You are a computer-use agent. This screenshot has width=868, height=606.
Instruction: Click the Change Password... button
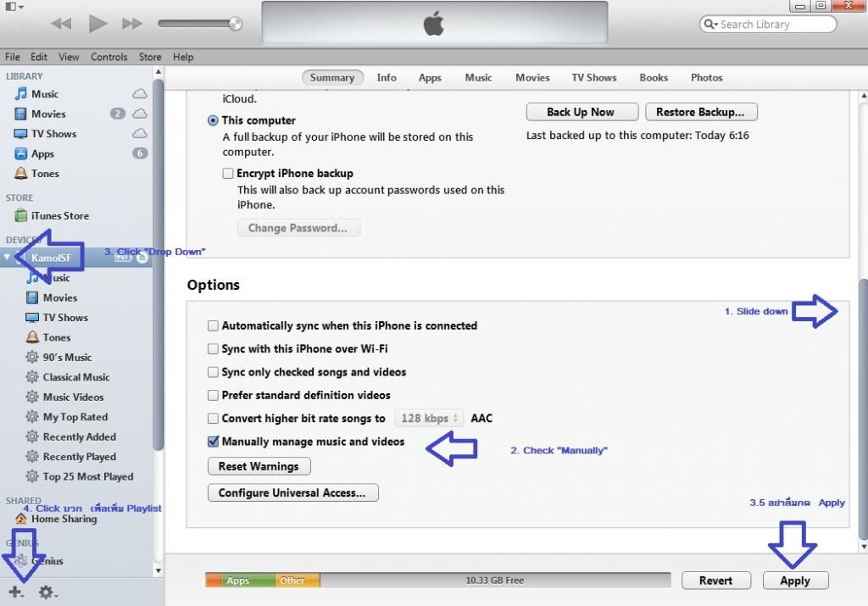pos(298,228)
